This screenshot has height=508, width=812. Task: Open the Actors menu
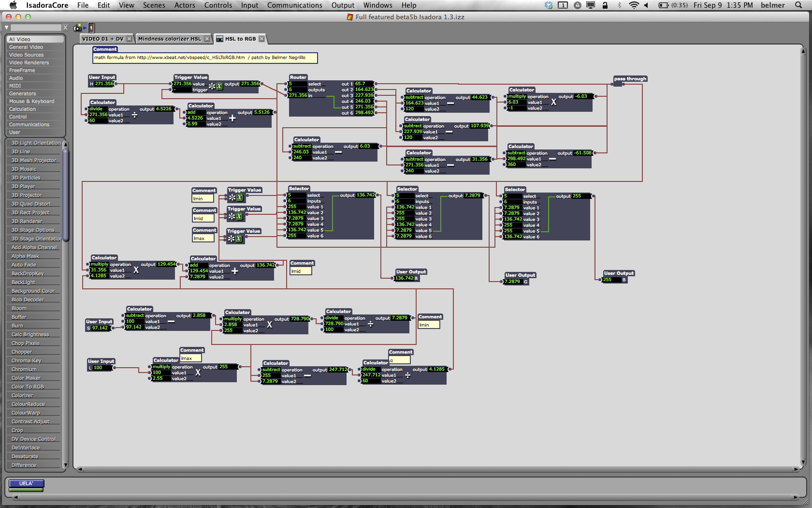(x=185, y=5)
